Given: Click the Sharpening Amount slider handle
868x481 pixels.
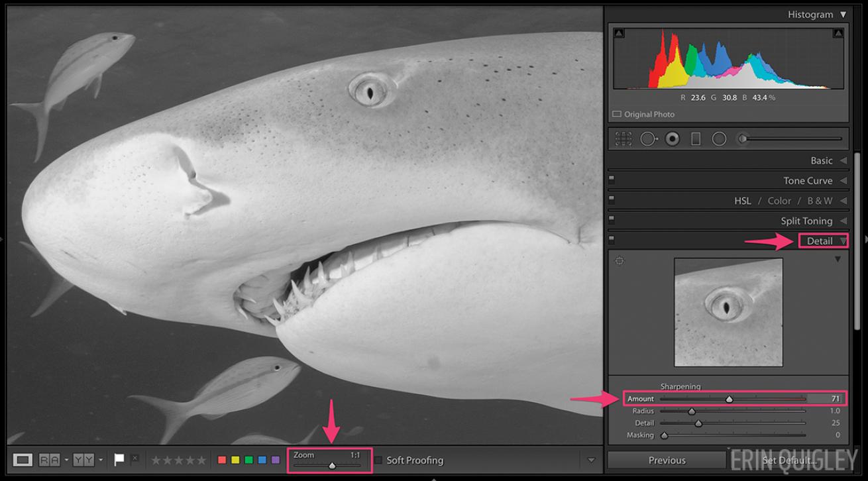Looking at the screenshot, I should (730, 400).
